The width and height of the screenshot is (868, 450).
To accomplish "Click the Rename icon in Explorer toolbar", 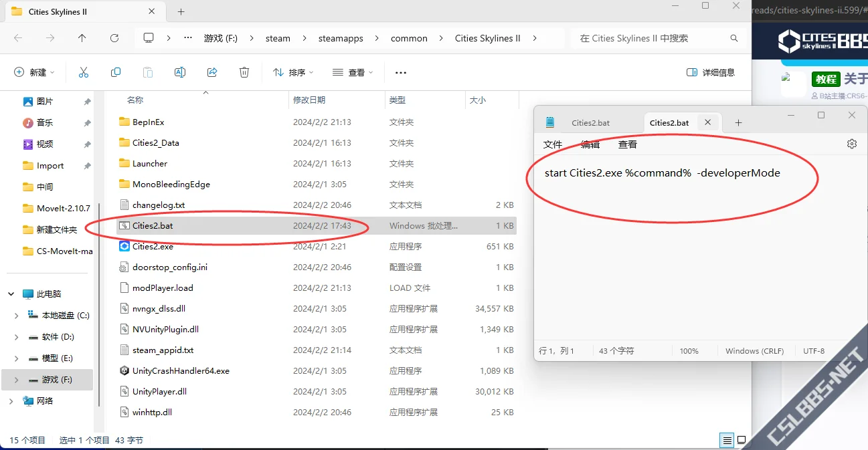I will (180, 72).
